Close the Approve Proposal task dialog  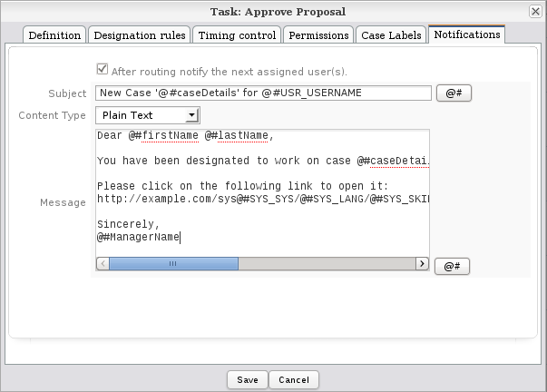[x=535, y=11]
